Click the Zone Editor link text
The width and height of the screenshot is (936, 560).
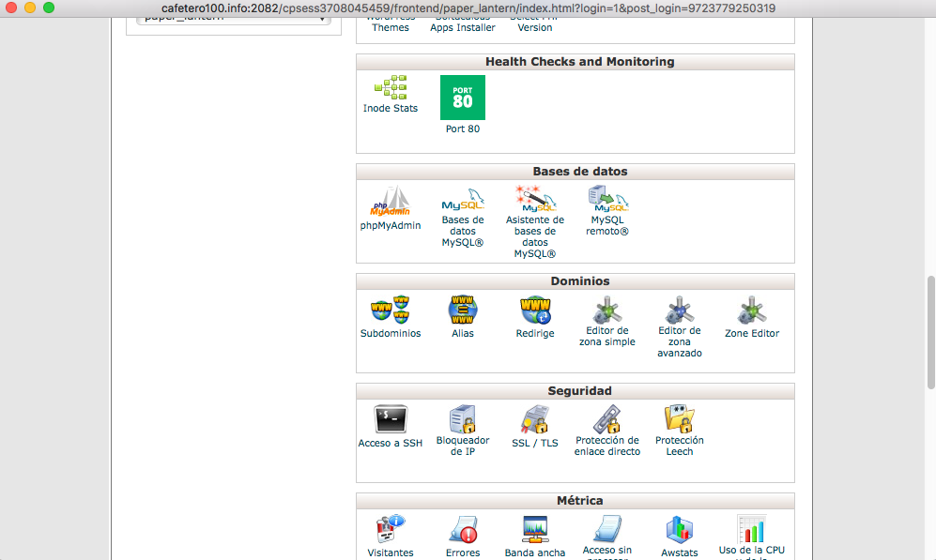[x=752, y=333]
